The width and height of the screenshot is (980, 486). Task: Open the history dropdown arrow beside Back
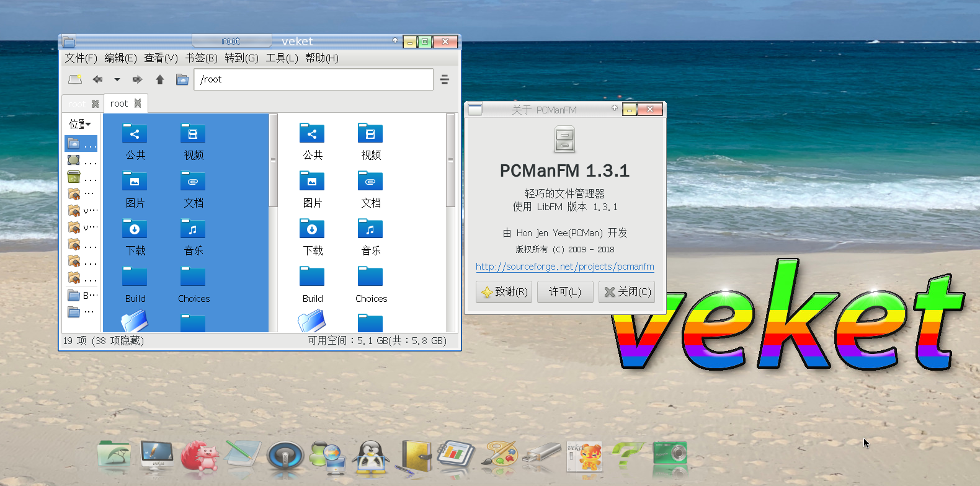(117, 79)
